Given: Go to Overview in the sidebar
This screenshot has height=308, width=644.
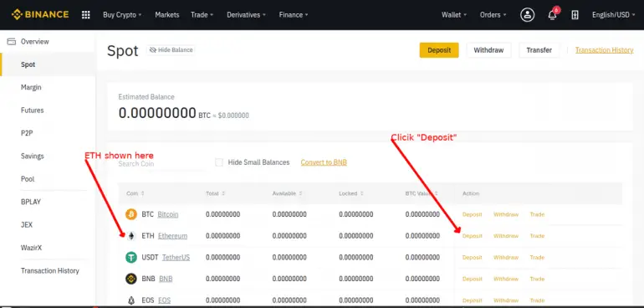Looking at the screenshot, I should (35, 42).
